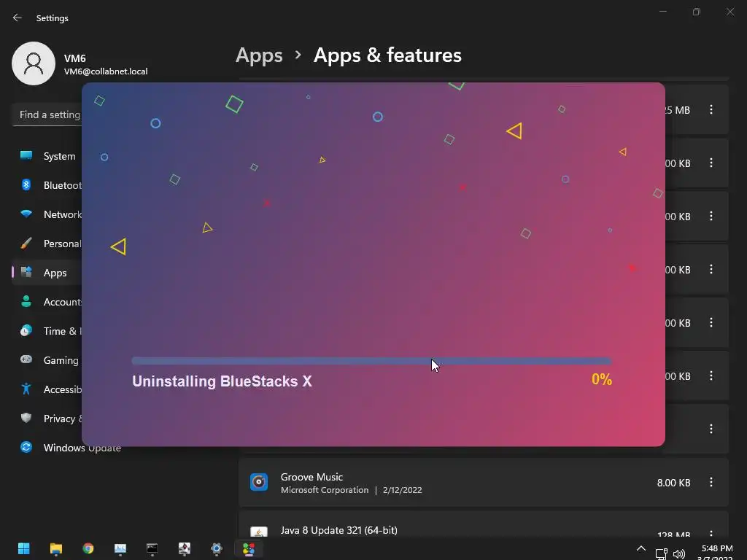Screen dimensions: 747x560
Task: Open the Bluetooth settings category
Action: (47, 185)
